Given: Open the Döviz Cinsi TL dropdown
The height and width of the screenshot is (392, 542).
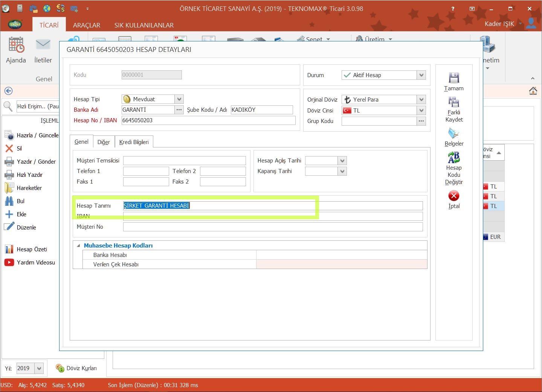Looking at the screenshot, I should tap(421, 110).
